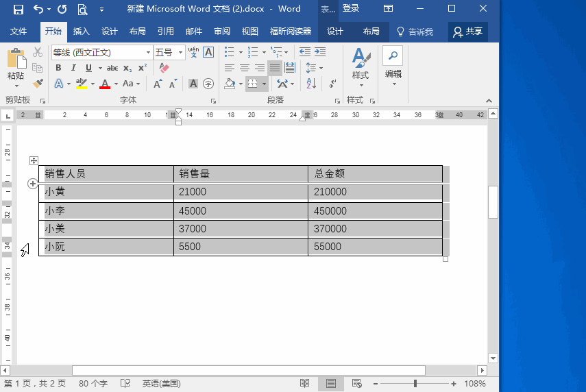
Task: Increase paragraph indent
Action: 320,52
